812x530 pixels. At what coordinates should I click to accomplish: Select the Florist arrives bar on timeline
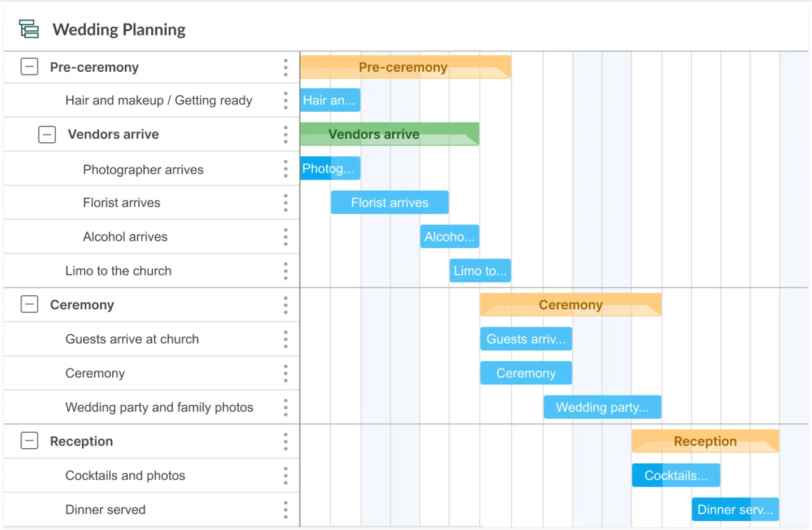[x=389, y=202]
